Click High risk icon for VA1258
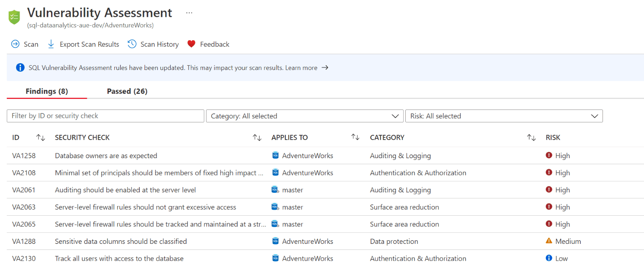 [x=549, y=155]
